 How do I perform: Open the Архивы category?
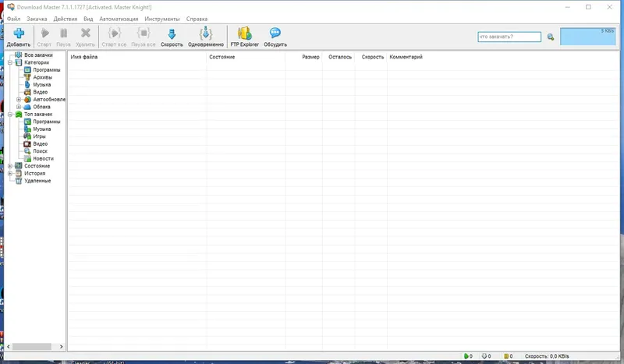(x=43, y=77)
